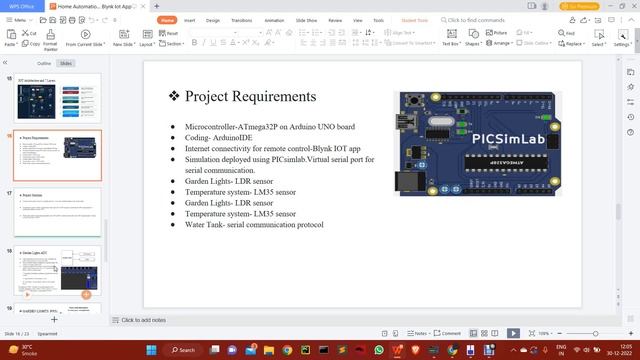Toggle Underline formatting

pyautogui.click(x=213, y=42)
